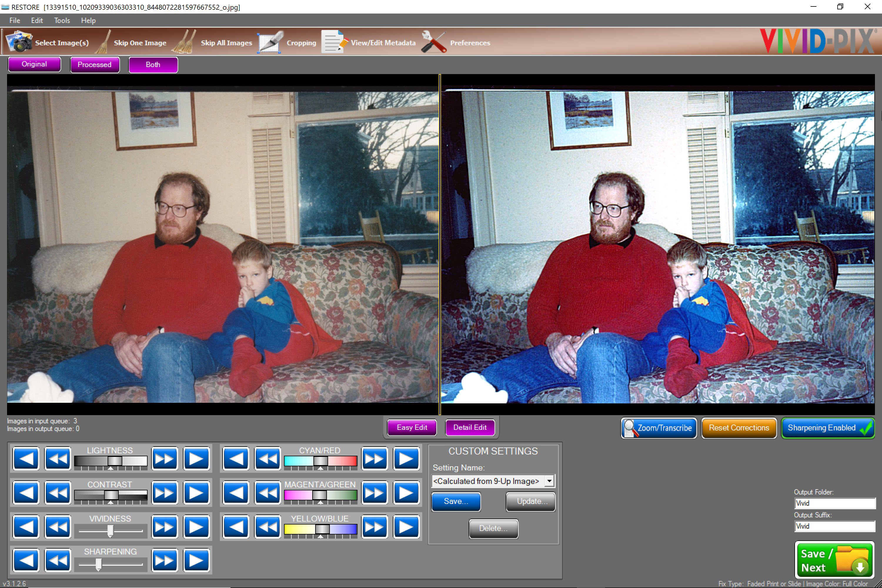Open the Help menu
The height and width of the screenshot is (588, 882).
pyautogui.click(x=88, y=20)
